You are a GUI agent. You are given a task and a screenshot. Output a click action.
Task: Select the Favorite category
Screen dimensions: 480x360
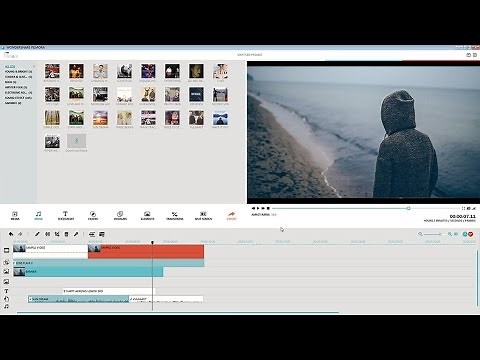pyautogui.click(x=13, y=103)
